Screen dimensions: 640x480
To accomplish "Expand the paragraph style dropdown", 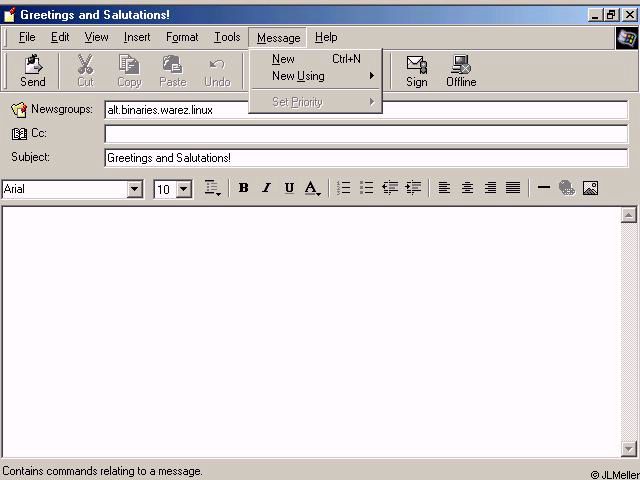I will [212, 188].
